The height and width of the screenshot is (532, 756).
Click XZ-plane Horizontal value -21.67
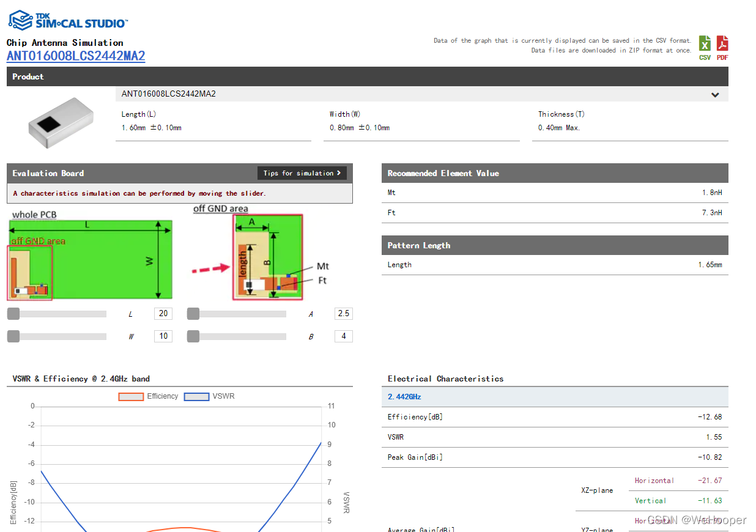(710, 481)
